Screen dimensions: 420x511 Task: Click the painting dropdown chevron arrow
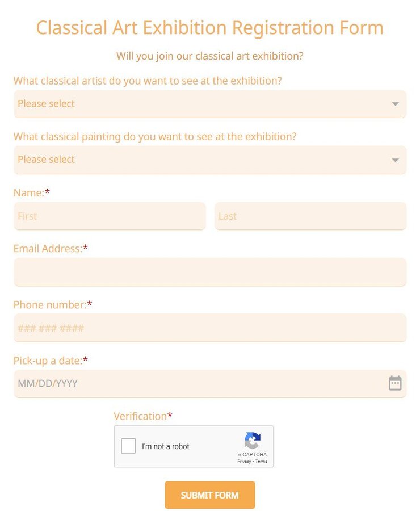click(395, 160)
